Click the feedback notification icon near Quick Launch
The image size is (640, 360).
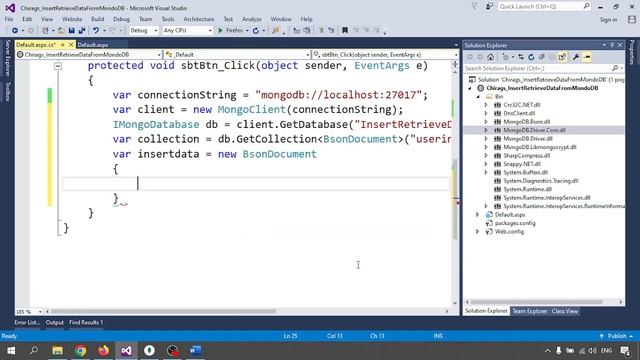tap(489, 7)
